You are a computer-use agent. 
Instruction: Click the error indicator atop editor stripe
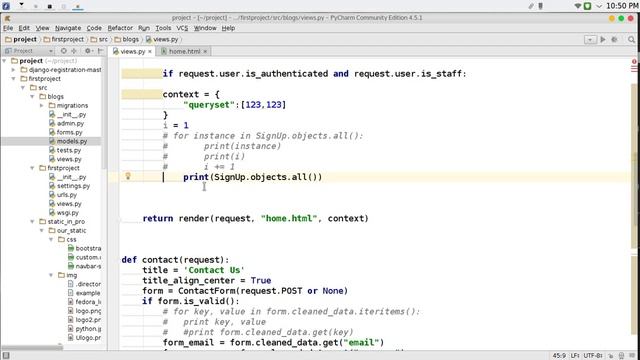(634, 62)
